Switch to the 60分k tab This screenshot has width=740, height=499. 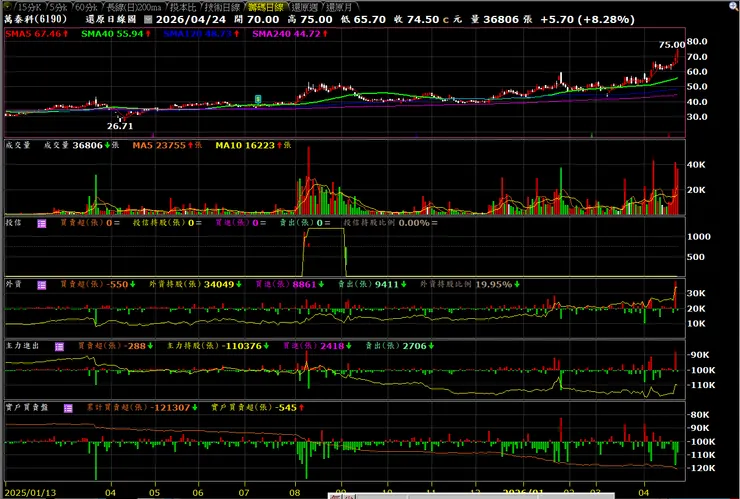point(85,7)
